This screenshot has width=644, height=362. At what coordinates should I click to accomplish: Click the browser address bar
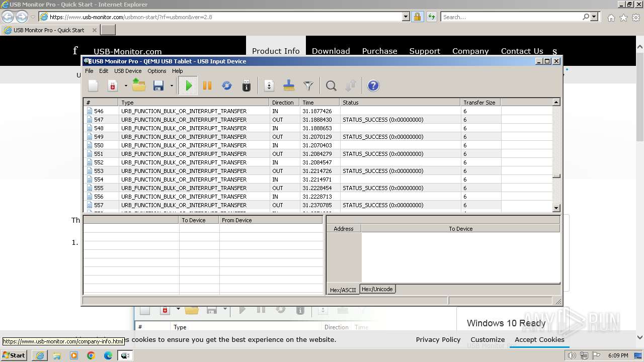(221, 17)
